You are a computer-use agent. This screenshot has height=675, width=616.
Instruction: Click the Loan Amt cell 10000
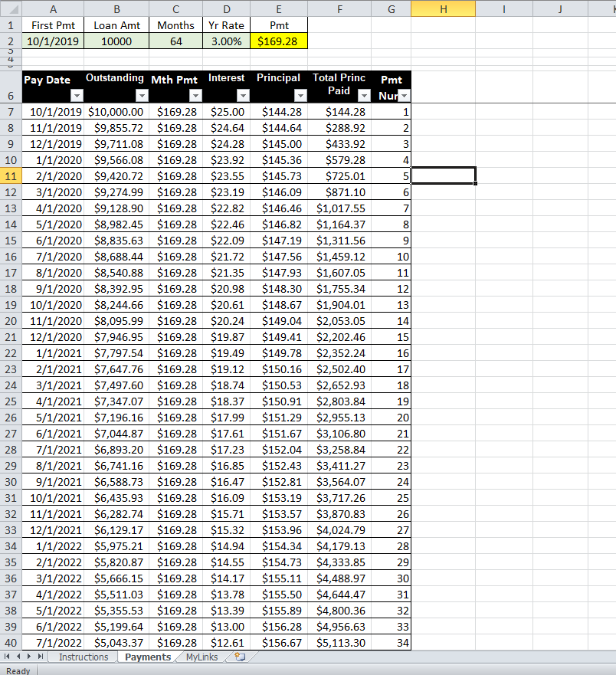click(116, 41)
